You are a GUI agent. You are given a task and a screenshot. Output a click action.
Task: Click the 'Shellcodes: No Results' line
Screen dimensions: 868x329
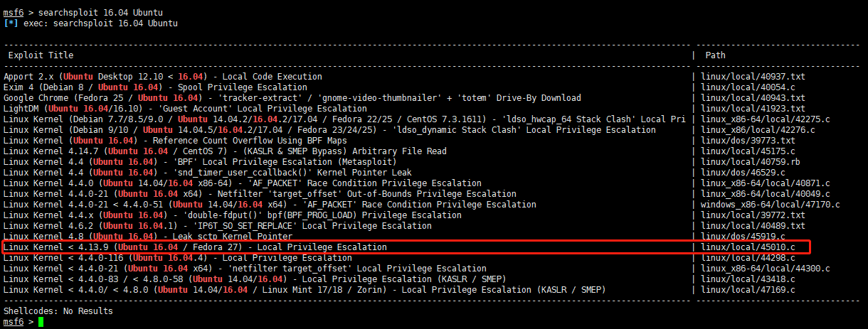click(x=58, y=311)
